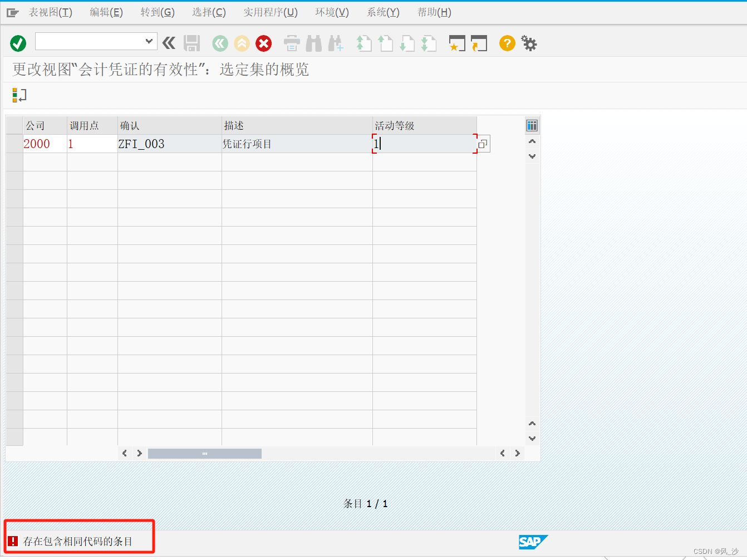Screen dimensions: 747x560
Task: Open the 转到(G) menu
Action: (x=158, y=12)
